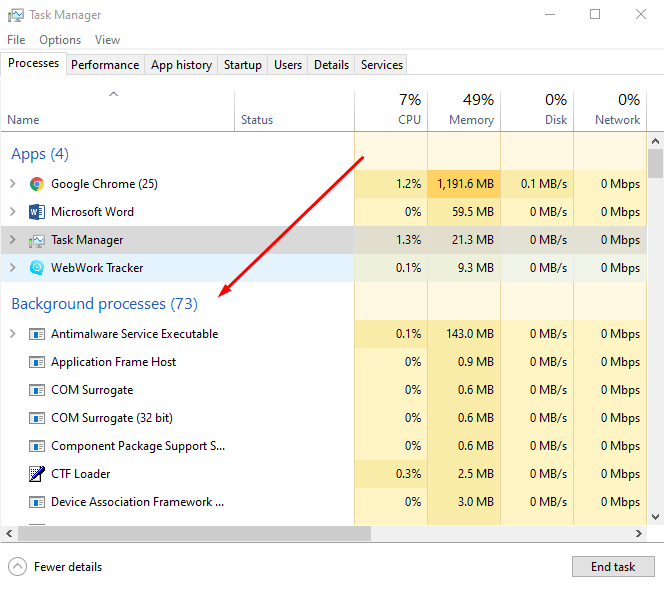Click the vertical scrollbar up arrow
The image size is (664, 590).
(x=656, y=141)
